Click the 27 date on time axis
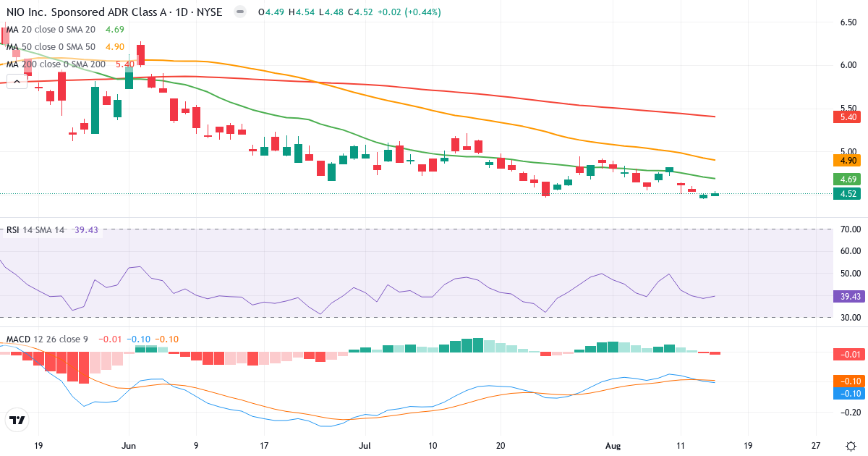The image size is (868, 456). coord(816,445)
